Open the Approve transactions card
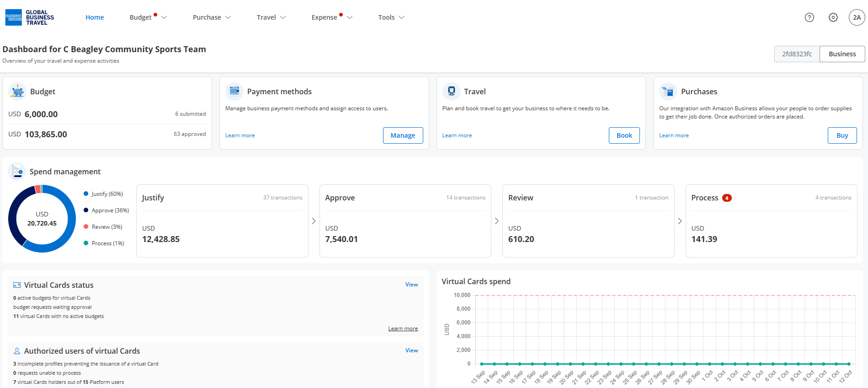 (x=405, y=221)
